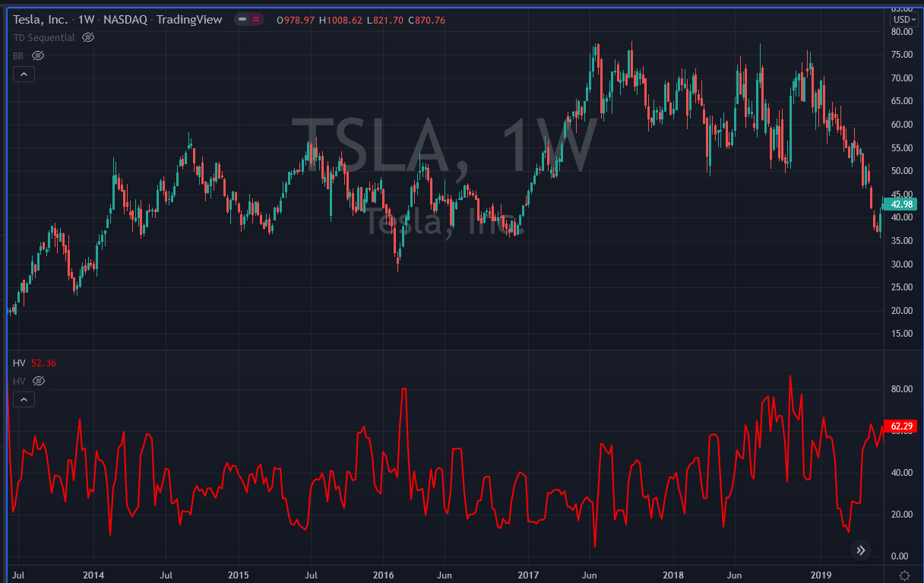Screen dimensions: 924x583
Task: Collapse the indicator legend in the main price pane
Action: coord(23,74)
